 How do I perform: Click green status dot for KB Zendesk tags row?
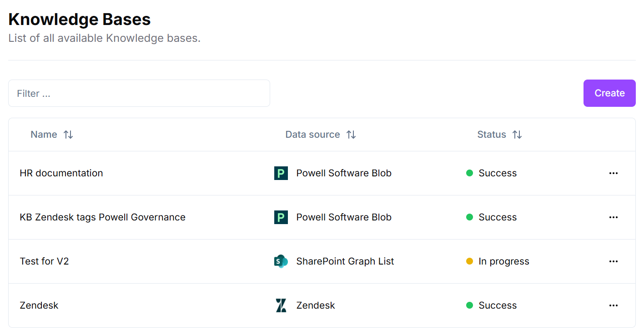point(470,217)
